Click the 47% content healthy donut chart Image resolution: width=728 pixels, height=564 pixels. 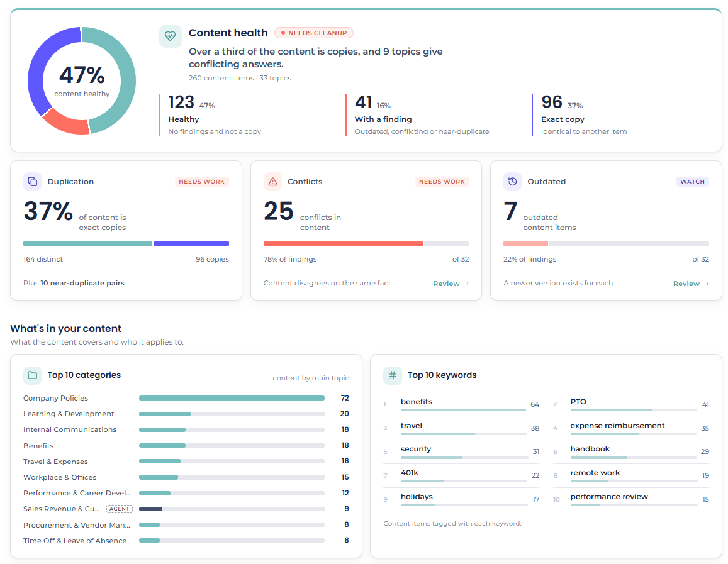(82, 80)
